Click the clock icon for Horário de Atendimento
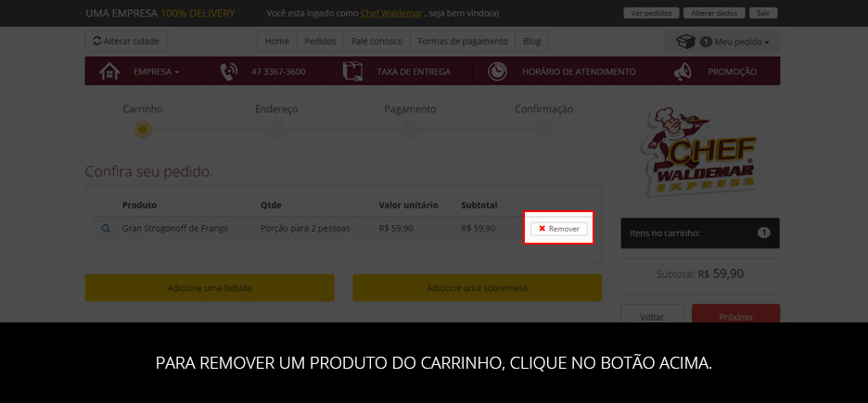Image resolution: width=868 pixels, height=403 pixels. (x=497, y=72)
